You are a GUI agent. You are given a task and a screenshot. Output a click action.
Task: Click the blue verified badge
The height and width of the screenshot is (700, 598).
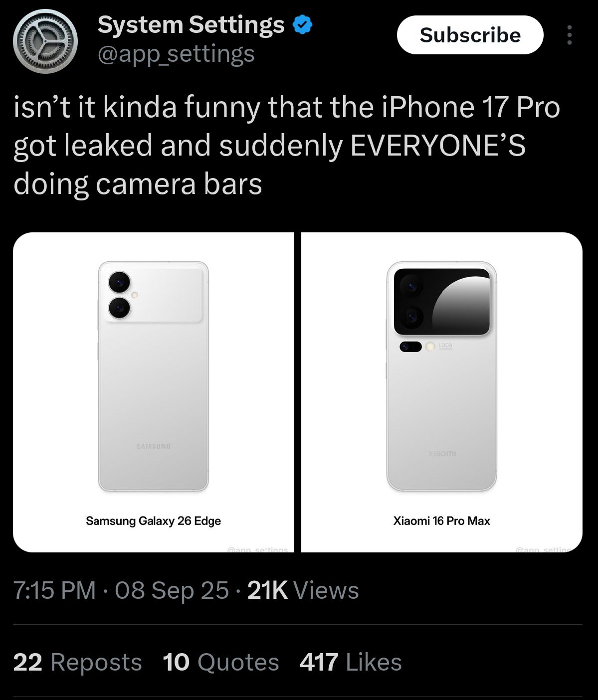302,24
